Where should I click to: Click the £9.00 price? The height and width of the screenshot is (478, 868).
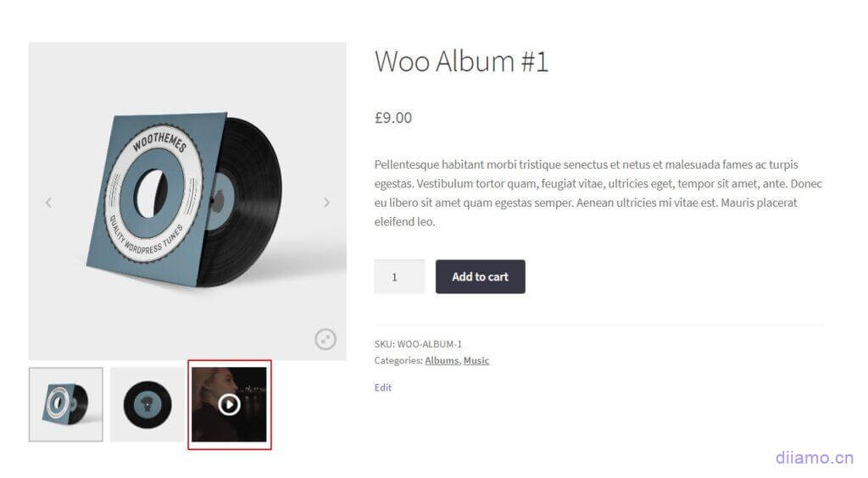[393, 118]
